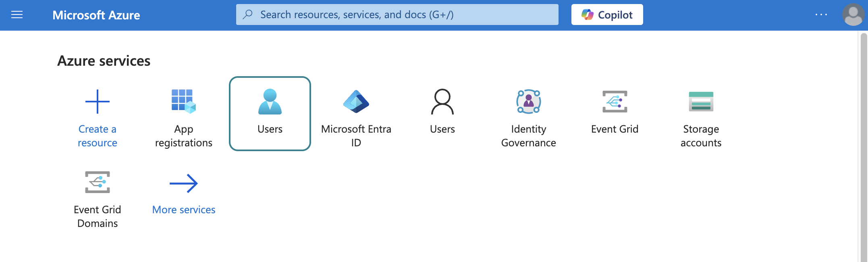Click the plus icon for Create a resource

point(98,102)
